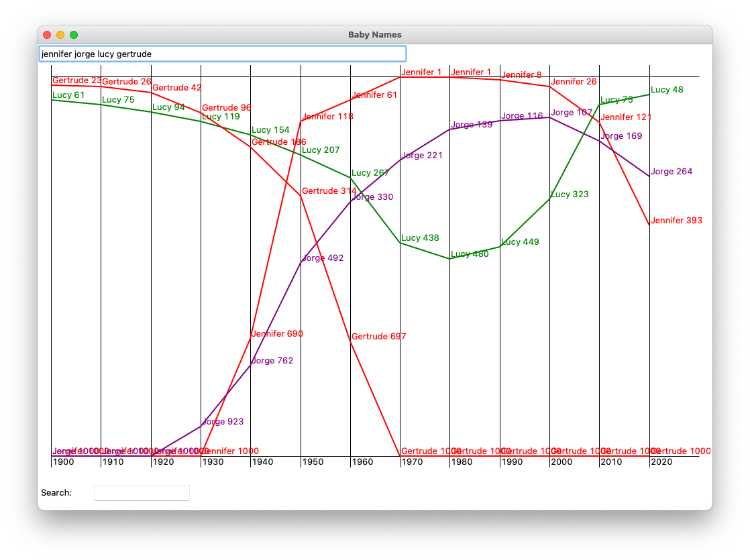Click the Search text field
Viewport: 750px width, 560px height.
[x=142, y=493]
